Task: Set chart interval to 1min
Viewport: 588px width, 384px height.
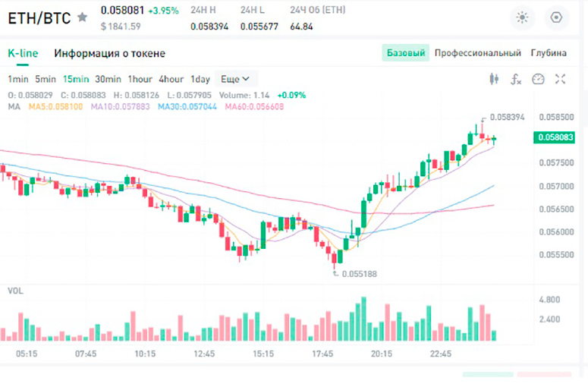Action: [18, 79]
